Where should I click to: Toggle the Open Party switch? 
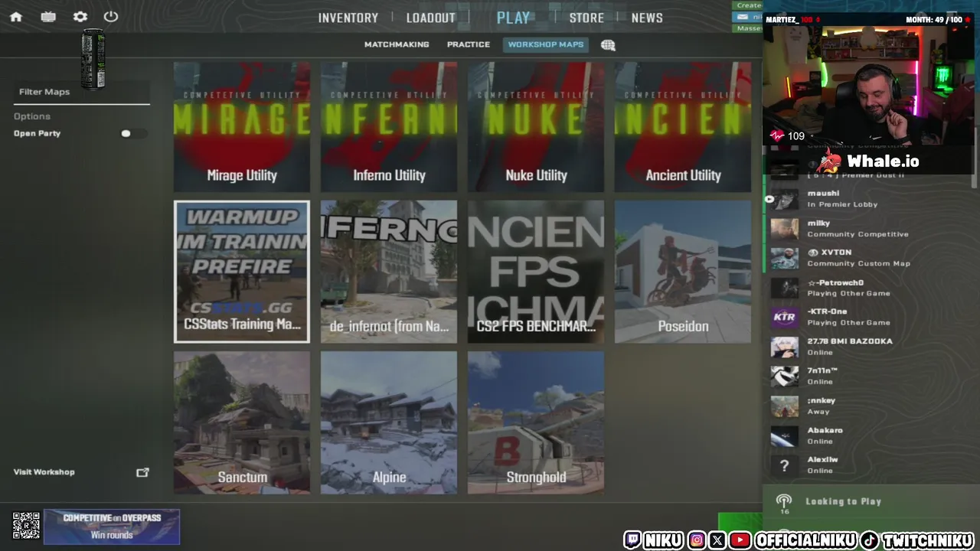click(x=132, y=133)
